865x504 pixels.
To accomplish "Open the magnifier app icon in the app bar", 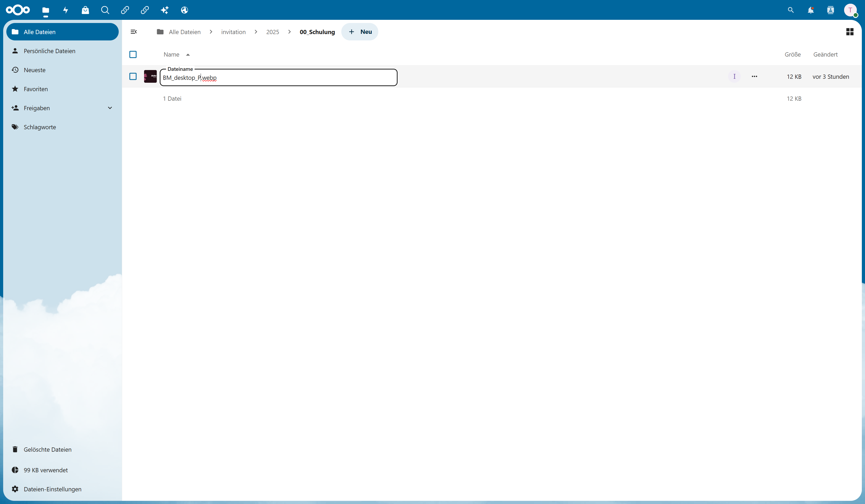I will pos(105,10).
